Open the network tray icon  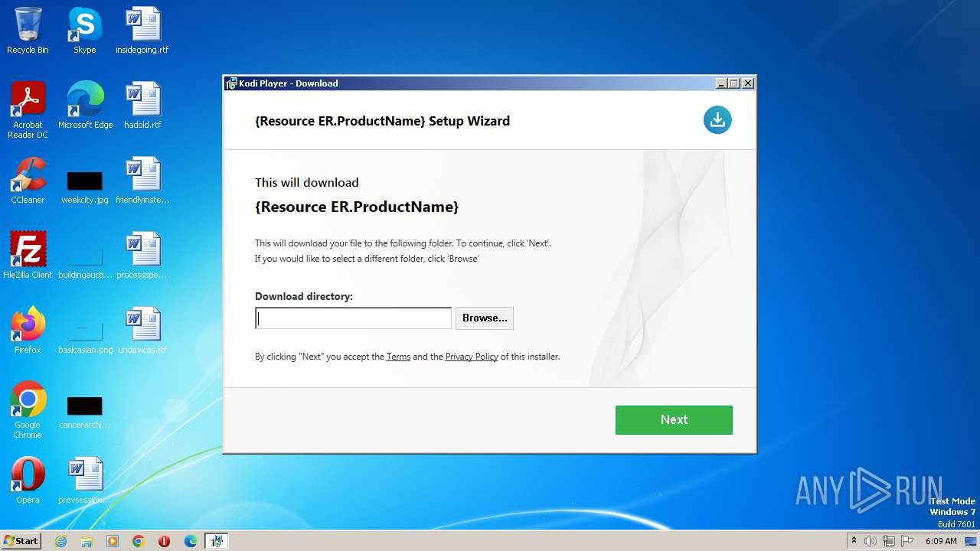tap(889, 541)
